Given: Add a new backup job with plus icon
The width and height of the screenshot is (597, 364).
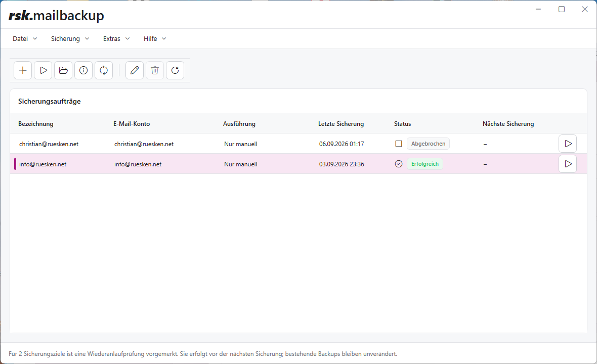Looking at the screenshot, I should click(x=23, y=70).
